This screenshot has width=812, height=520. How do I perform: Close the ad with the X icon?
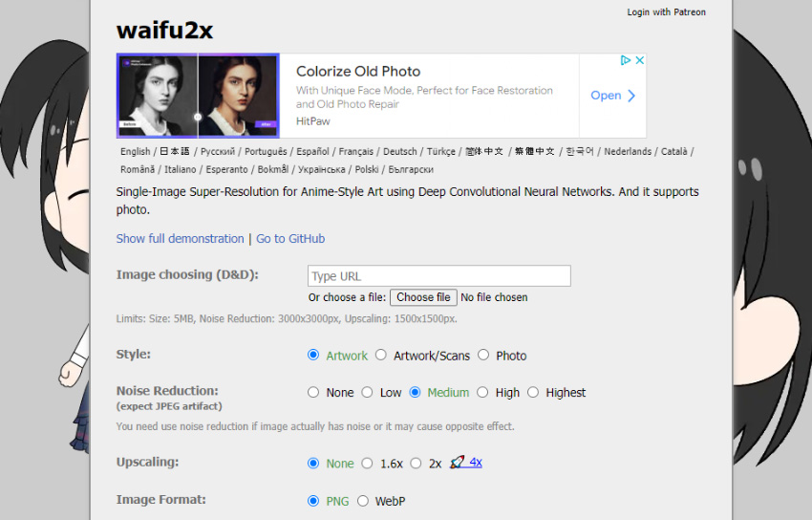click(x=639, y=60)
